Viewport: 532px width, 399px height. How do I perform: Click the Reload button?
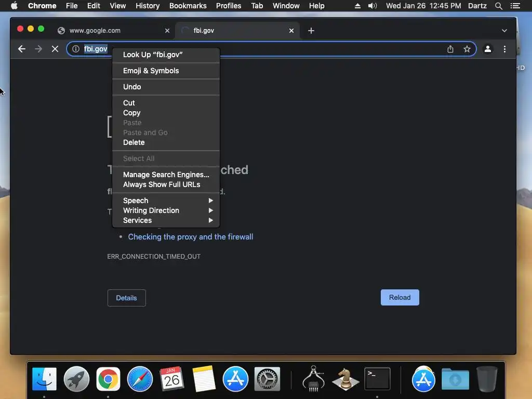tap(400, 298)
